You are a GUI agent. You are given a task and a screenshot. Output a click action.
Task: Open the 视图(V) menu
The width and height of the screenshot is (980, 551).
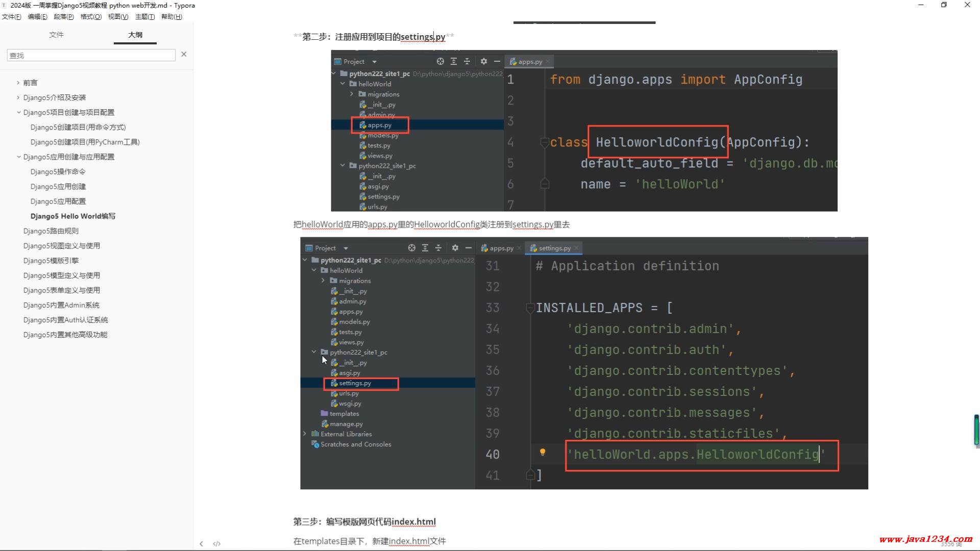[118, 17]
